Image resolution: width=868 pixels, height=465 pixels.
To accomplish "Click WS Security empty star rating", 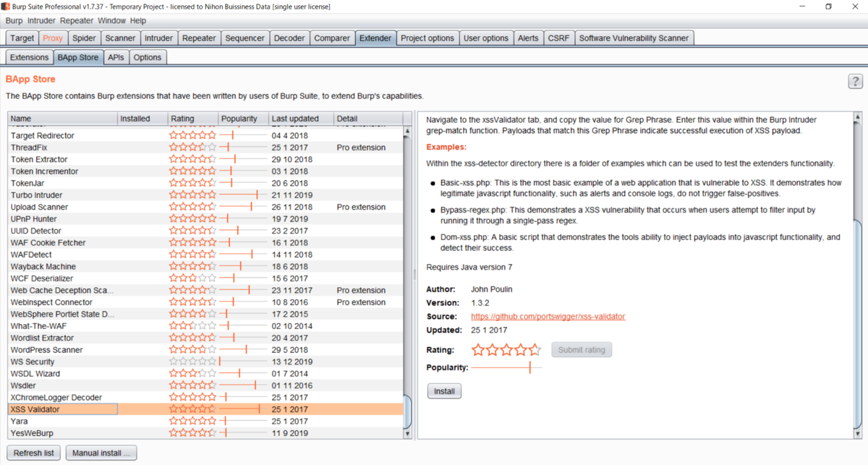I will pyautogui.click(x=192, y=362).
